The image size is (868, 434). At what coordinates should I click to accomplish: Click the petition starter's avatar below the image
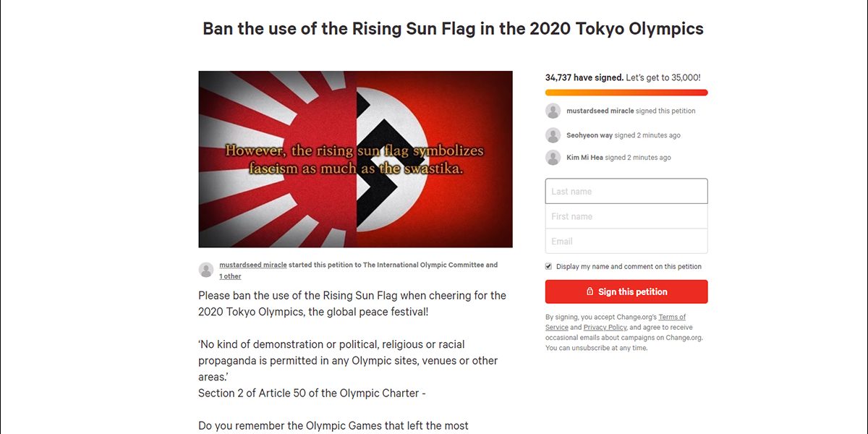(x=205, y=269)
